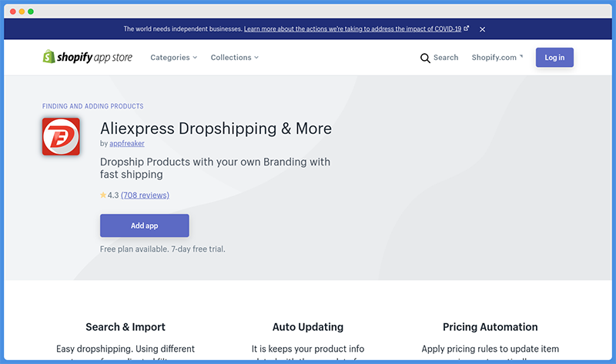Click the Search text in header
This screenshot has width=616, height=364.
pyautogui.click(x=446, y=57)
